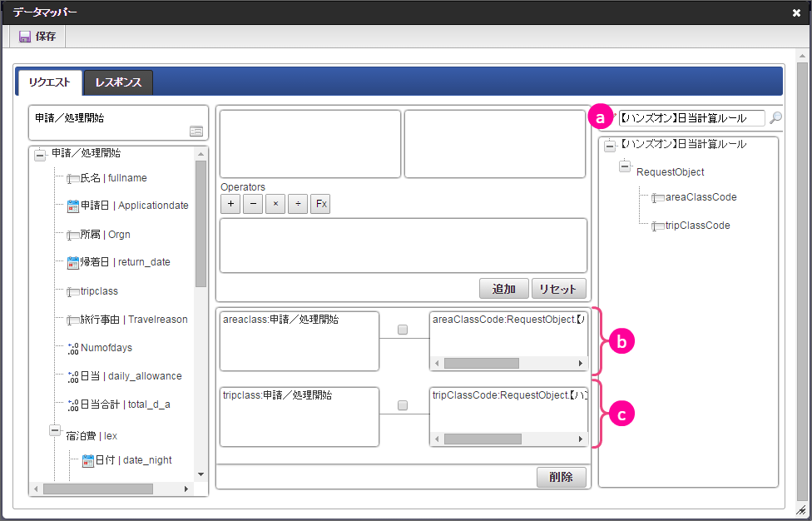Select the 日当合計 | total_d_a tree item

click(125, 404)
